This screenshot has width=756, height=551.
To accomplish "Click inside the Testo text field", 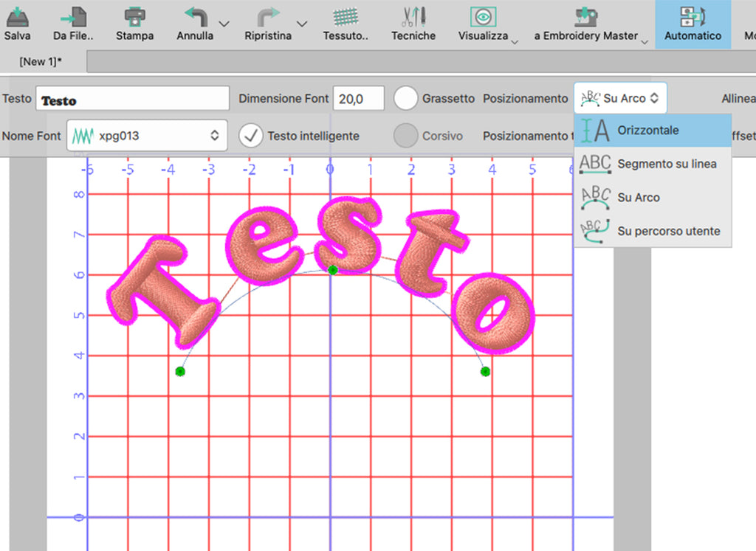I will click(x=133, y=97).
